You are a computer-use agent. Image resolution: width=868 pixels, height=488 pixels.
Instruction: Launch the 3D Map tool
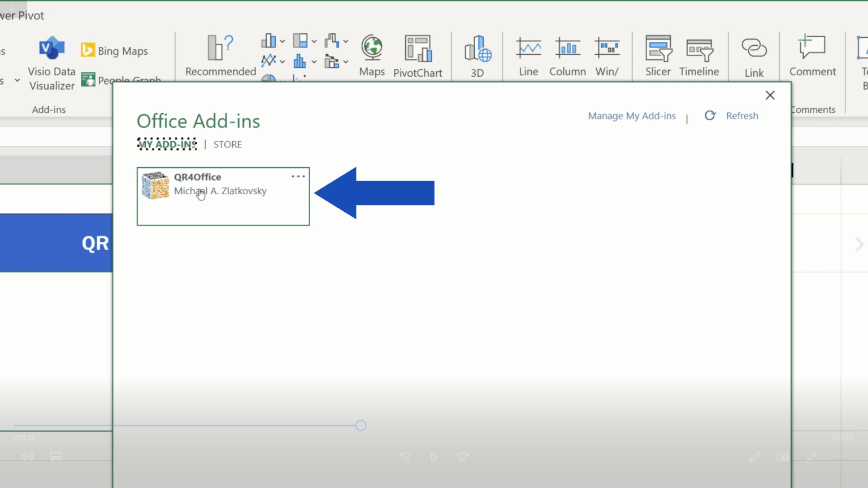pyautogui.click(x=478, y=55)
